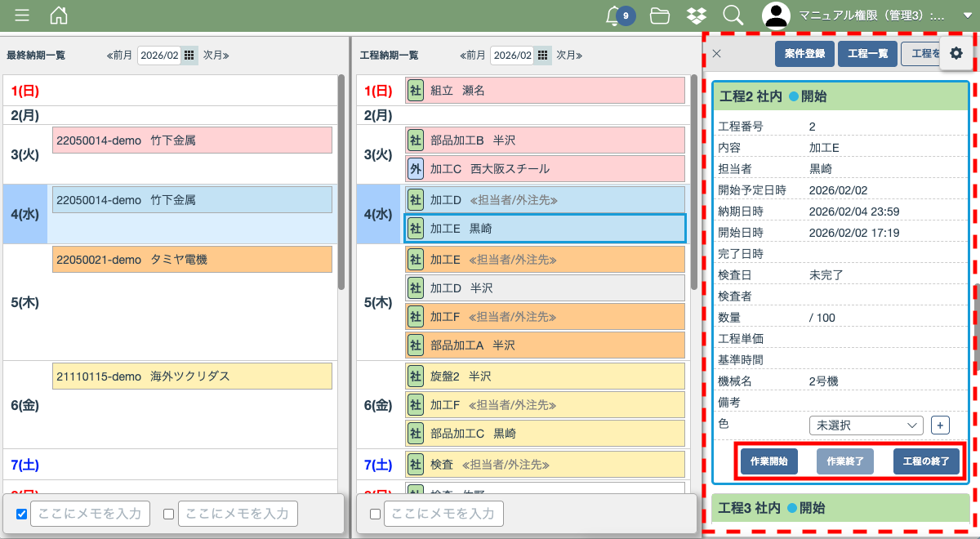The image size is (980, 539).
Task: Check the memo checkbox in 工程納期一覧 panel
Action: 376,514
